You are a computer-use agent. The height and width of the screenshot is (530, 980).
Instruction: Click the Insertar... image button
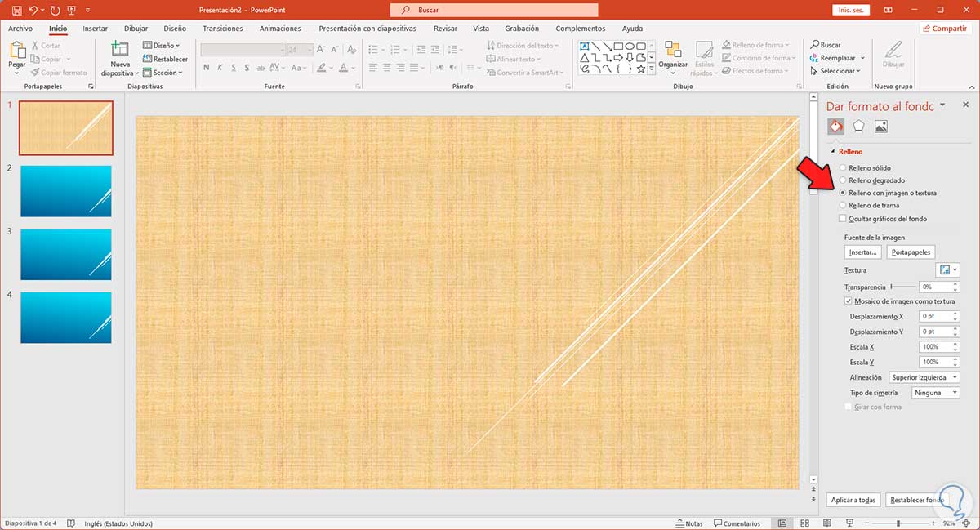pyautogui.click(x=863, y=252)
